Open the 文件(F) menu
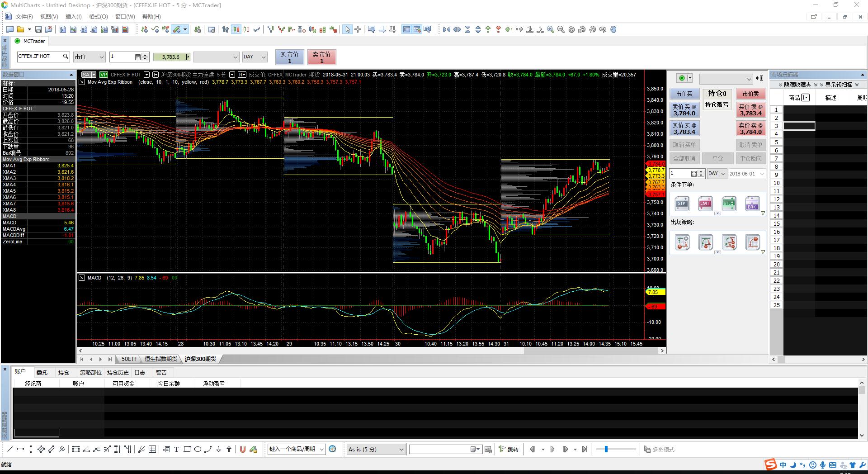Viewport: 868px width, 474px height. (24, 17)
